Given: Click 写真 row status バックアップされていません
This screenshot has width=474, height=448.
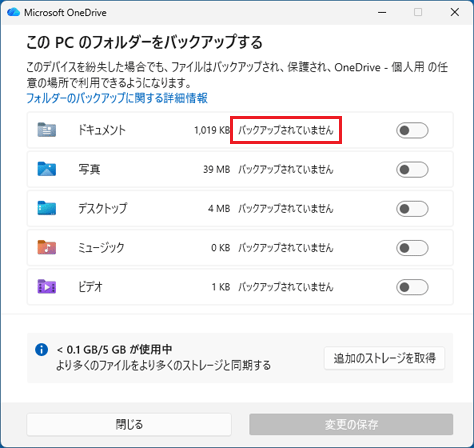Looking at the screenshot, I should 286,169.
